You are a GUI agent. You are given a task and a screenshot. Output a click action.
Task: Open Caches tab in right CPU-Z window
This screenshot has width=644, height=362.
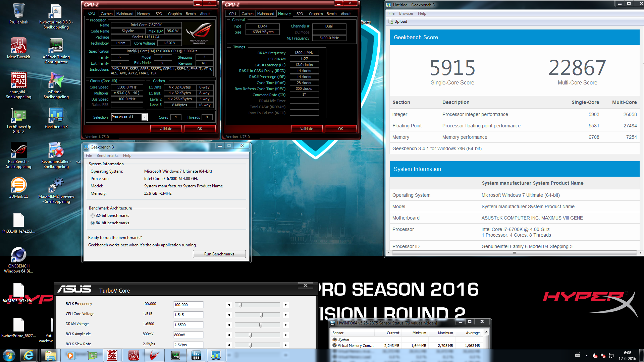[248, 14]
